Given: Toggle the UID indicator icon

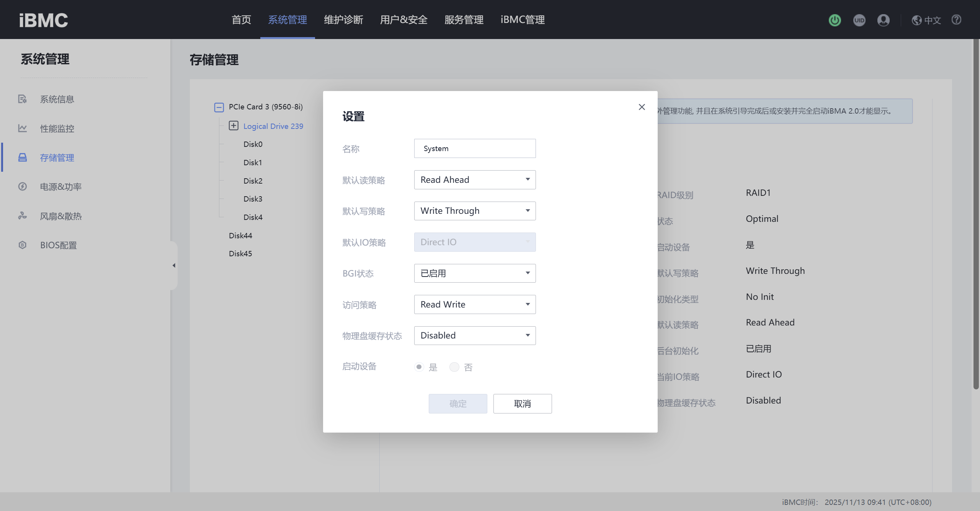Looking at the screenshot, I should point(859,20).
